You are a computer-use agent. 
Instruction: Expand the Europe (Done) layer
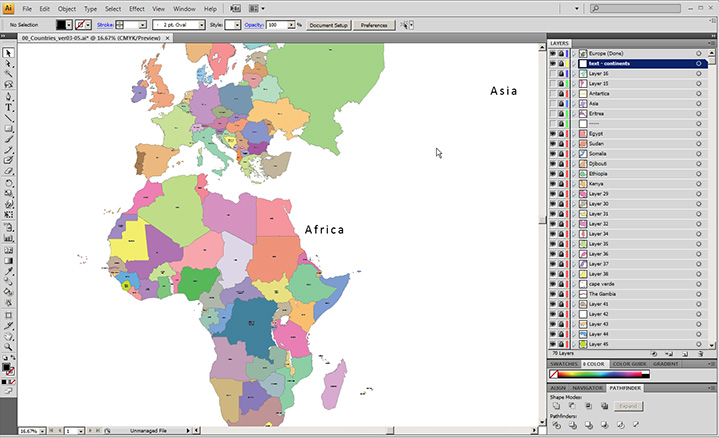click(x=572, y=53)
